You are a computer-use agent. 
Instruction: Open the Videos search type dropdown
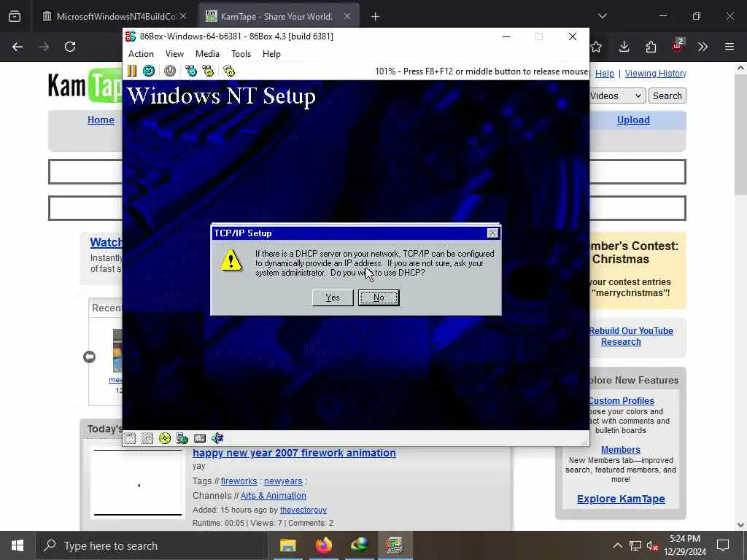[617, 96]
